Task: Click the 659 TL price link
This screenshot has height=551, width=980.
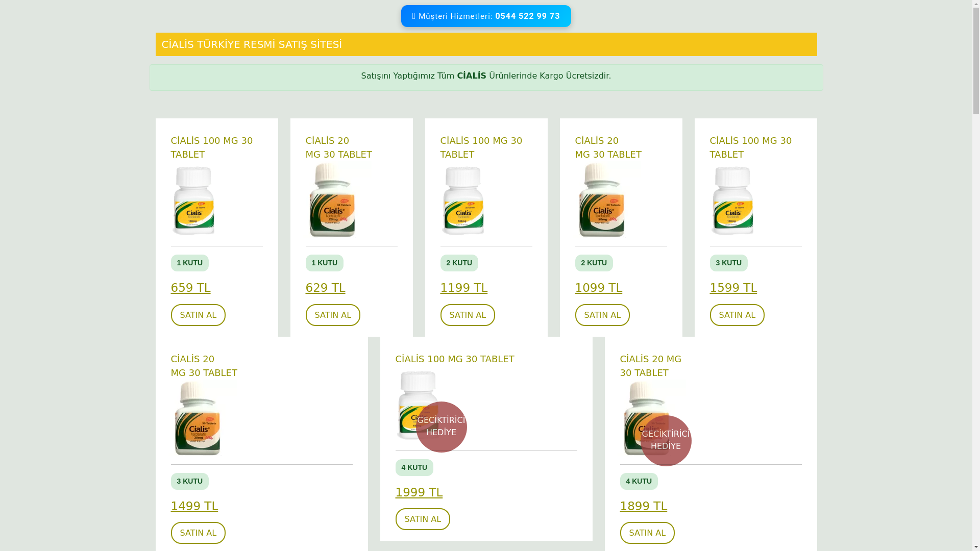Action: 190,288
